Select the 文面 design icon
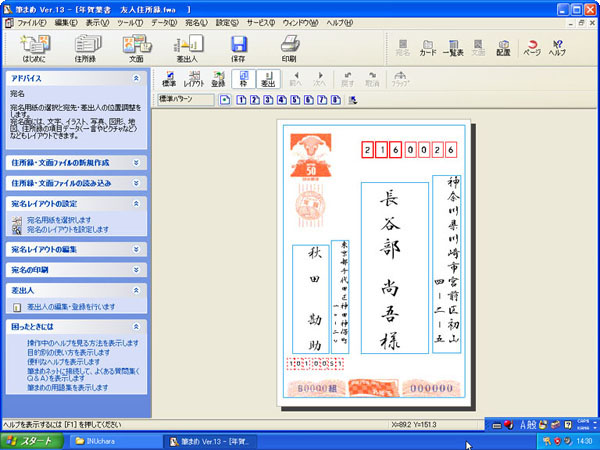This screenshot has width=600, height=450. point(135,48)
